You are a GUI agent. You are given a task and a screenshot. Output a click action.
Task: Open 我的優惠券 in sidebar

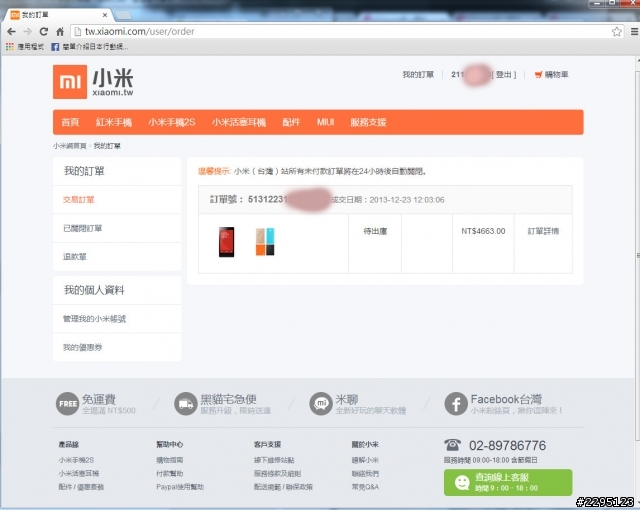[x=82, y=348]
